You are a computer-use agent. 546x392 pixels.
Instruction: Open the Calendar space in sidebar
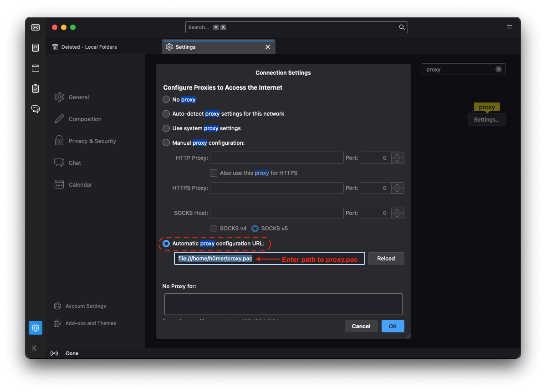(36, 68)
